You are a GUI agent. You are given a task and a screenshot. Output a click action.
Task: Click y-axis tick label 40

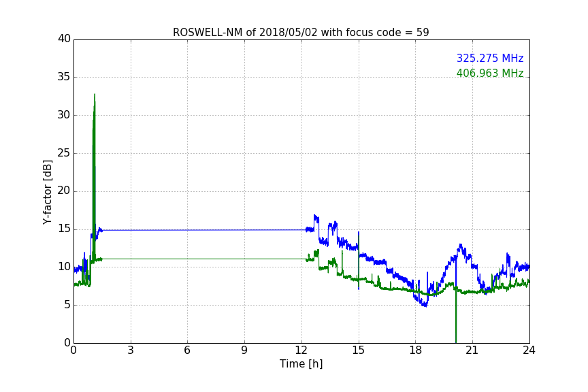tap(64, 39)
